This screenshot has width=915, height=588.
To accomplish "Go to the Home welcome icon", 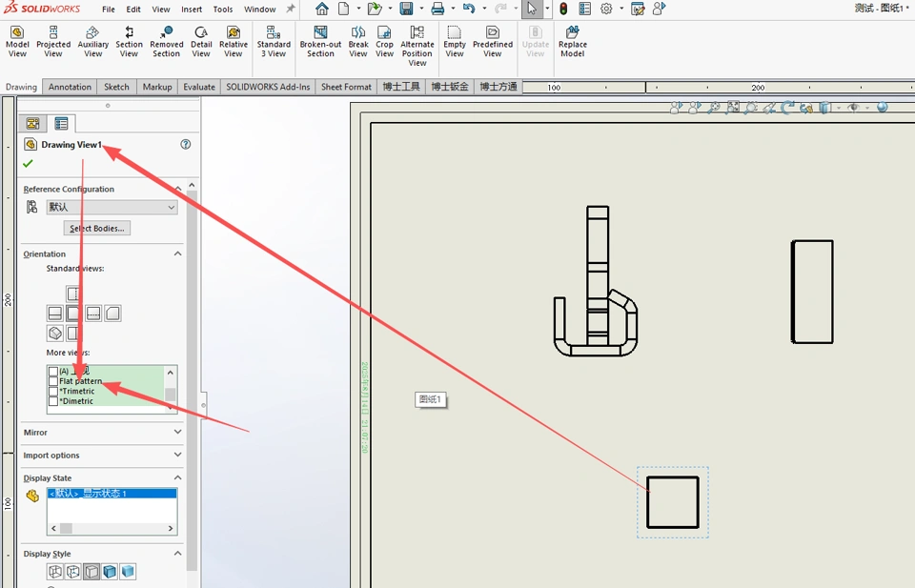I will pos(321,9).
